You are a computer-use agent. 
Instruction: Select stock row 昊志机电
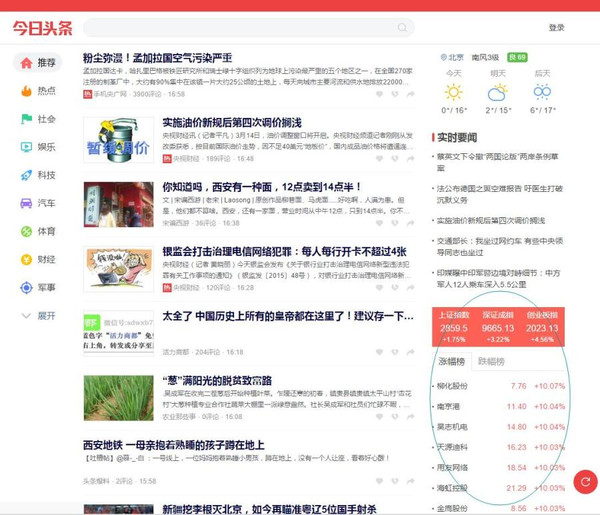coord(499,427)
